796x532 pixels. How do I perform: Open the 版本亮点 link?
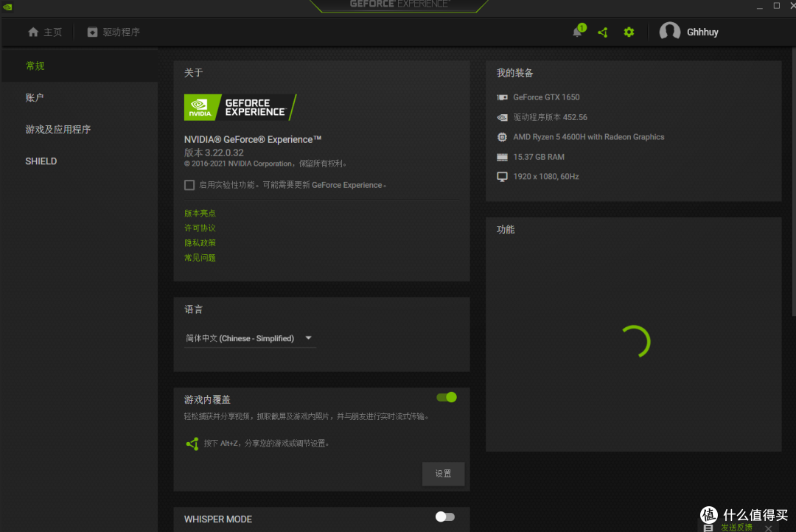click(200, 213)
